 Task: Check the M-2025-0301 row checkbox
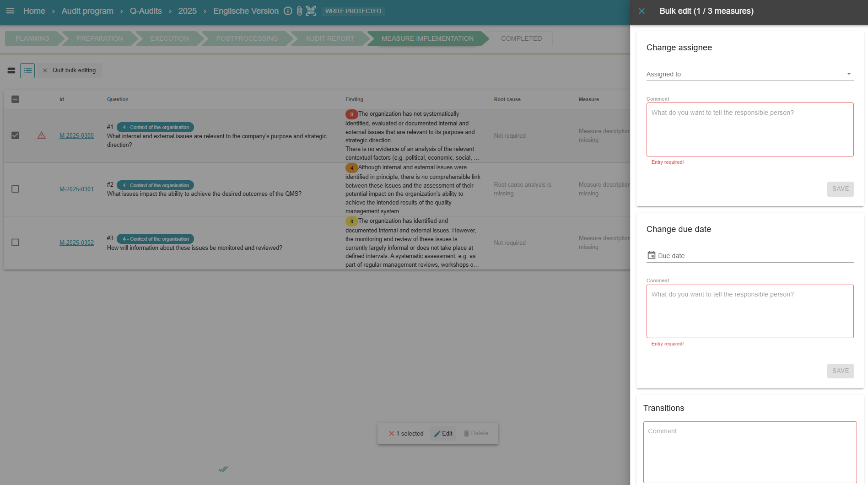[x=15, y=189]
